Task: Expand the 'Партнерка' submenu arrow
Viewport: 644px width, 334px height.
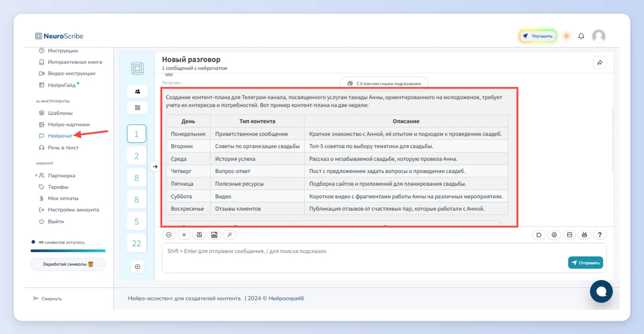Action: (36, 175)
